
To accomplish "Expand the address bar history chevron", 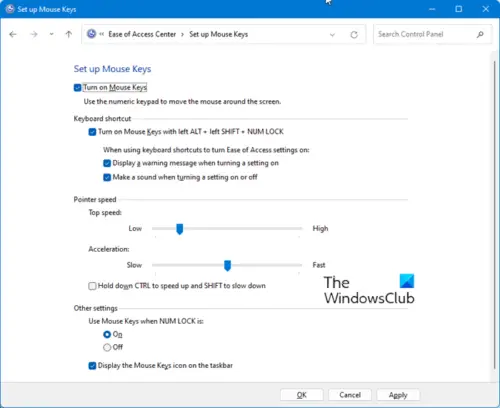I will coord(332,35).
